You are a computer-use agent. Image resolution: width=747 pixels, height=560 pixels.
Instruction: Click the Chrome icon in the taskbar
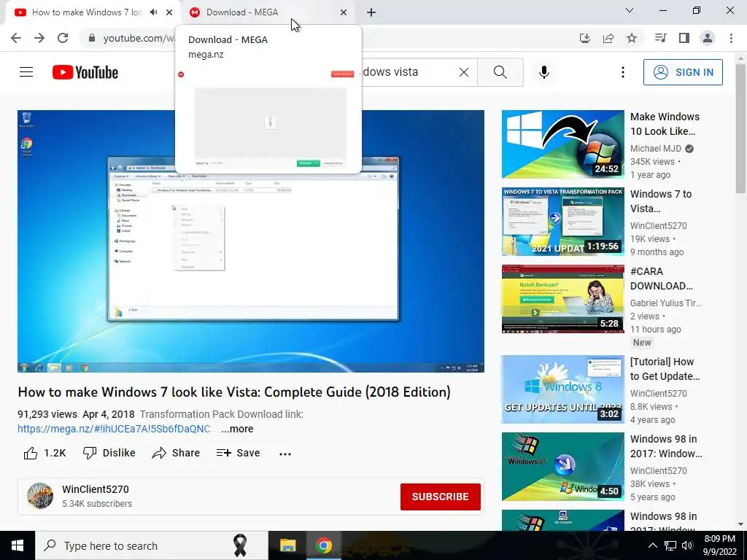(323, 545)
